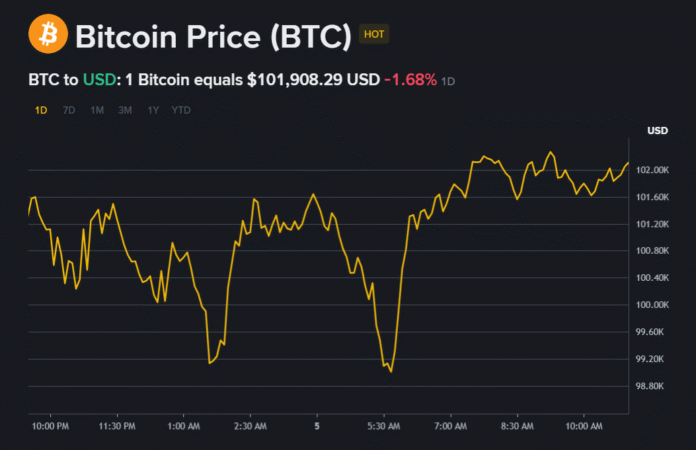This screenshot has height=450, width=696.
Task: Select the 1M chart range
Action: click(x=97, y=110)
